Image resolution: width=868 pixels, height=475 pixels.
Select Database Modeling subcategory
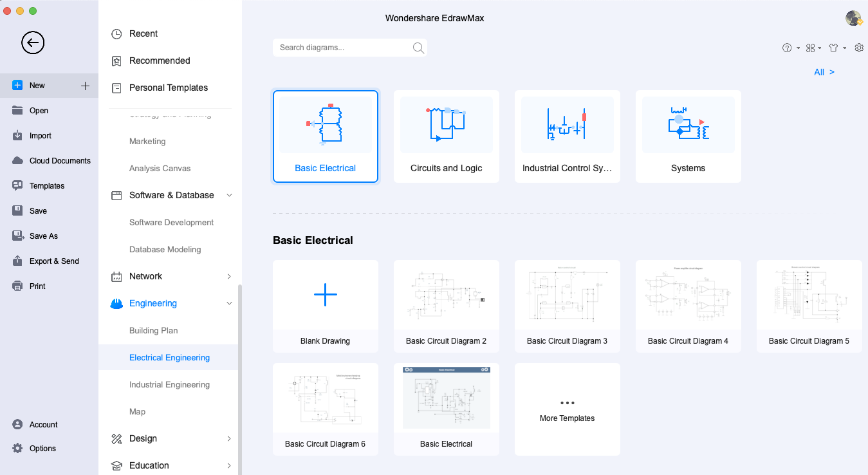tap(165, 250)
